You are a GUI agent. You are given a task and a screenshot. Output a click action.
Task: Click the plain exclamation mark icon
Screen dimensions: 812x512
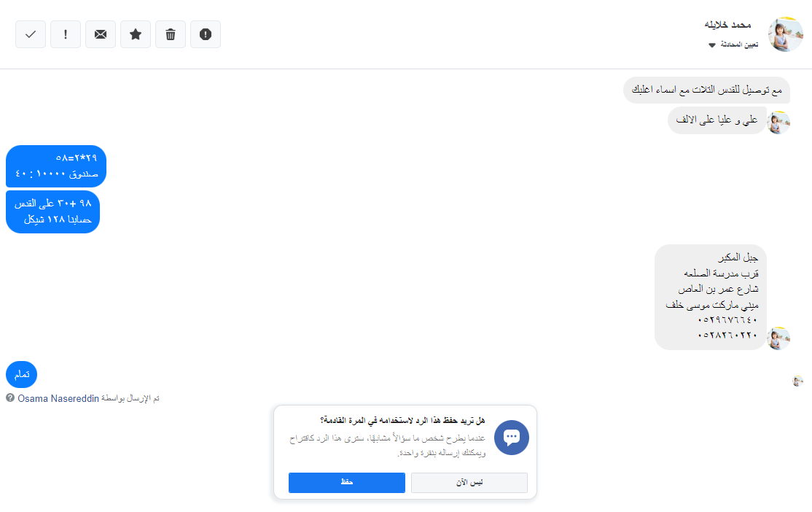66,34
